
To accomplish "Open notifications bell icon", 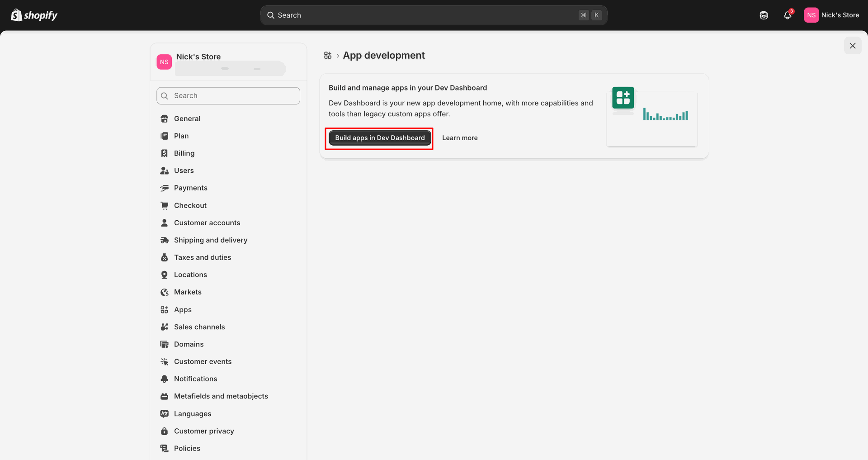I will pos(788,15).
